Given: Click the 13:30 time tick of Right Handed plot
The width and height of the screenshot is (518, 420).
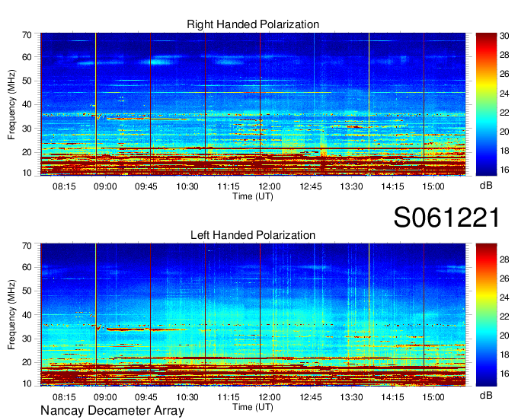Looking at the screenshot, I should pos(351,186).
